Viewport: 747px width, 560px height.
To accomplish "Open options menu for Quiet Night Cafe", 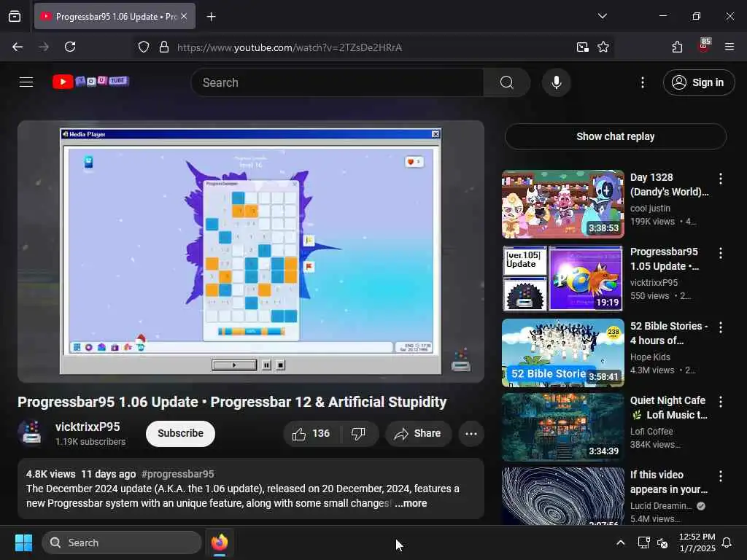I will pyautogui.click(x=720, y=402).
